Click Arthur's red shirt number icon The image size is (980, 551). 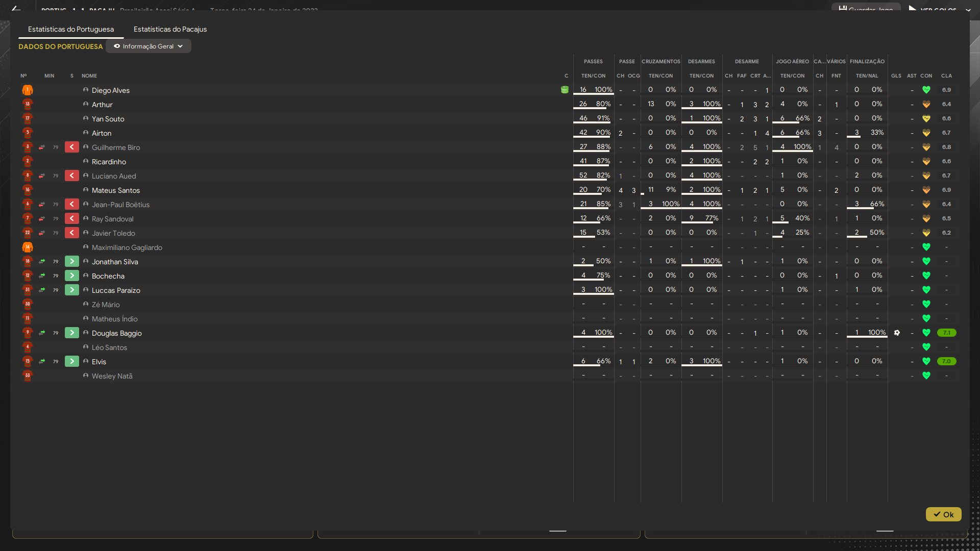(x=28, y=105)
